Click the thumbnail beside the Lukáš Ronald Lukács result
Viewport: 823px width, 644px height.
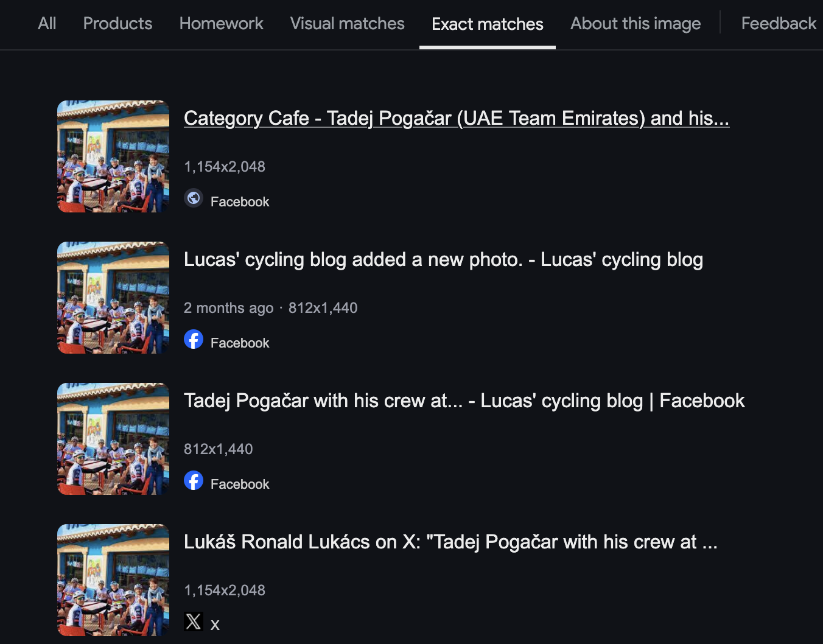(x=113, y=580)
